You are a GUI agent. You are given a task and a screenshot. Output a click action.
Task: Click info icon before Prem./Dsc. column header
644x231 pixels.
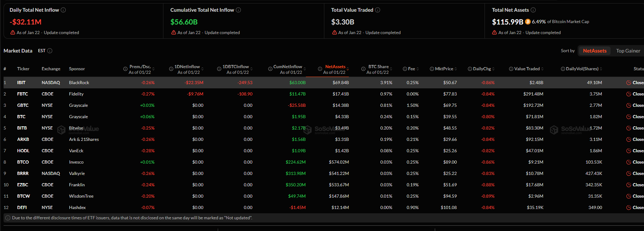pyautogui.click(x=125, y=69)
